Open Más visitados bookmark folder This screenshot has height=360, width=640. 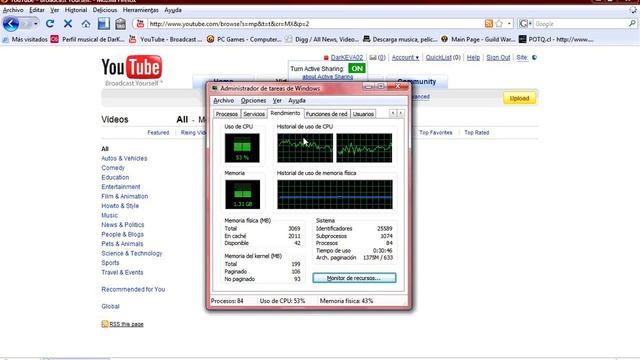coord(25,40)
